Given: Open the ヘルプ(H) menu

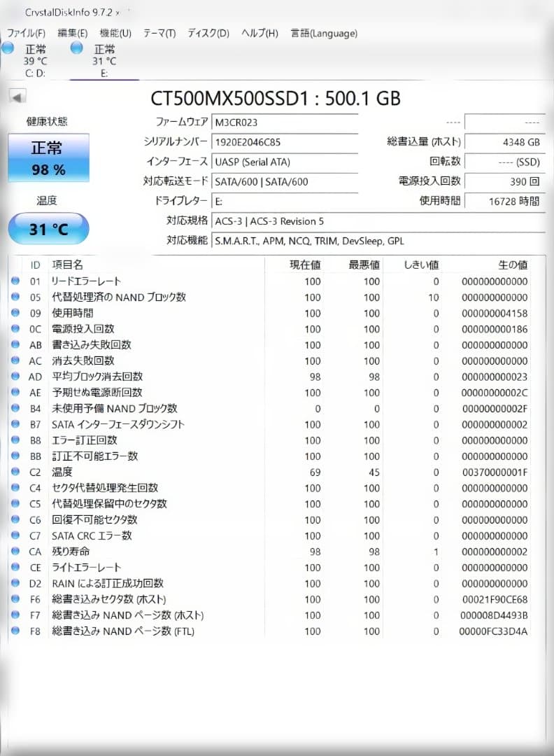Looking at the screenshot, I should point(260,34).
